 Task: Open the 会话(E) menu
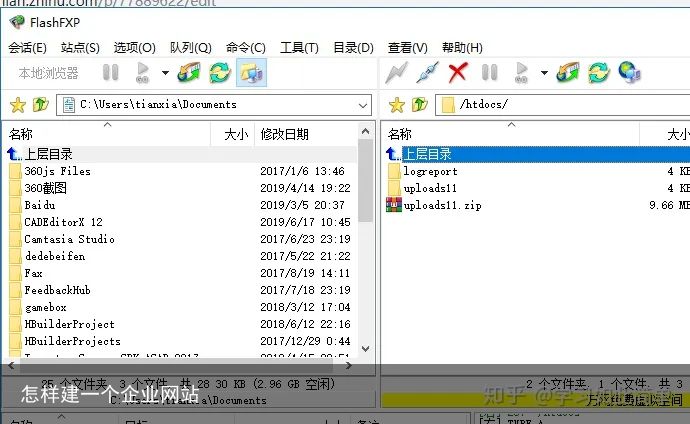click(27, 48)
